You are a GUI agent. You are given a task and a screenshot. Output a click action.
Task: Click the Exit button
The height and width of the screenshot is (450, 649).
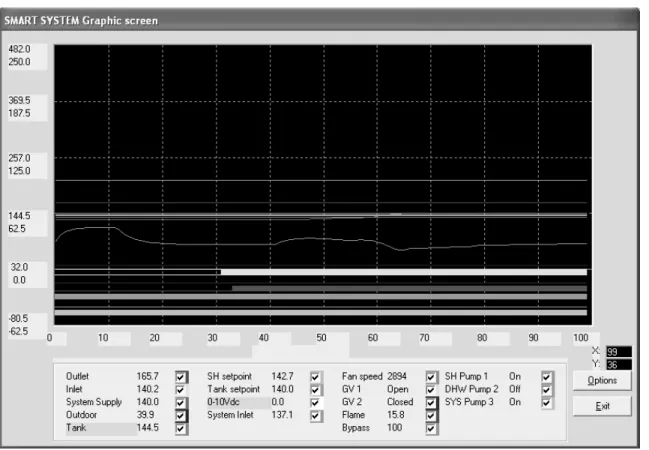coord(602,406)
